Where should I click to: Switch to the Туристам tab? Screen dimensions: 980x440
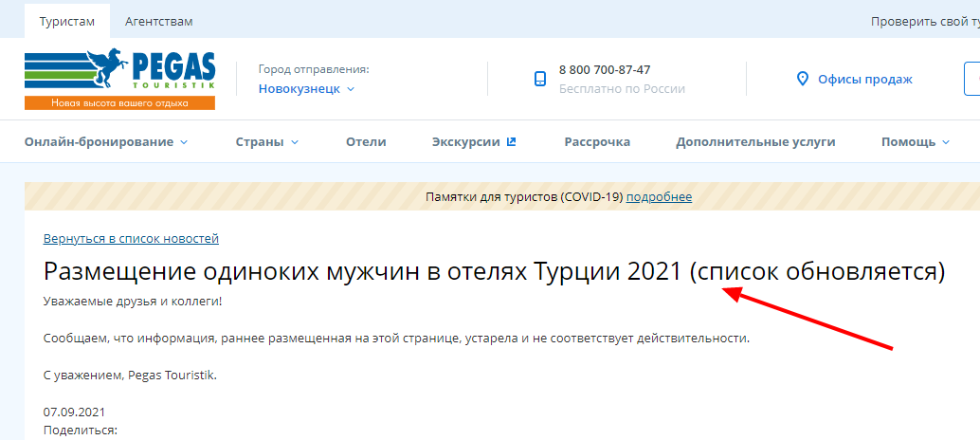(x=67, y=21)
